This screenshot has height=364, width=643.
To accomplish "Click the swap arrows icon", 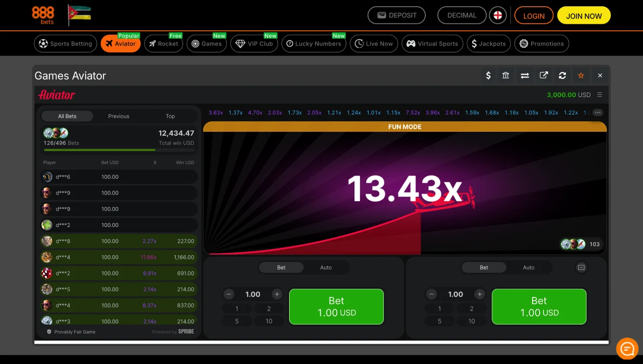I will 525,76.
